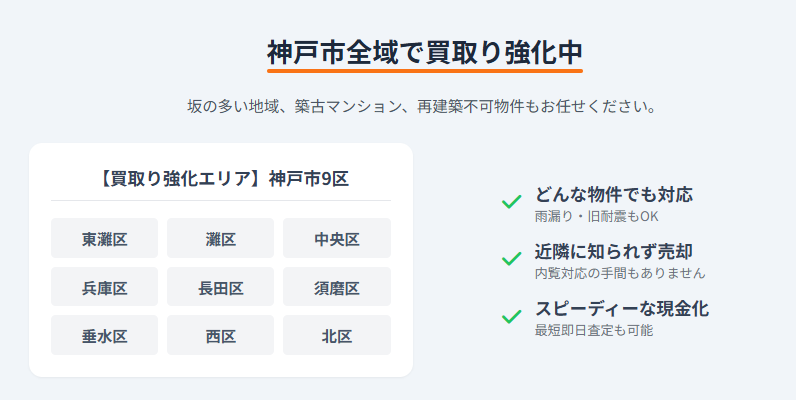Choose the 垂水区 area button
This screenshot has width=796, height=400.
click(104, 336)
